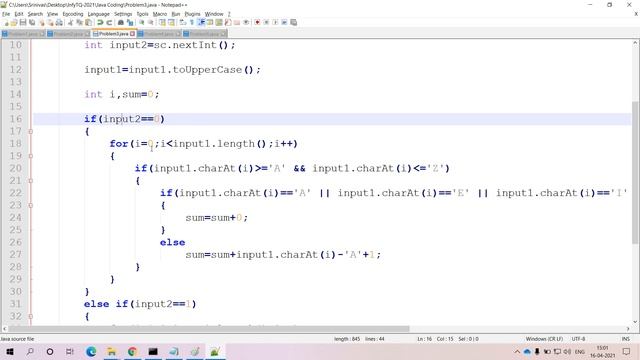This screenshot has height=360, width=640.
Task: Click the Ln : 16 Col : 15 status field
Action: (448, 339)
